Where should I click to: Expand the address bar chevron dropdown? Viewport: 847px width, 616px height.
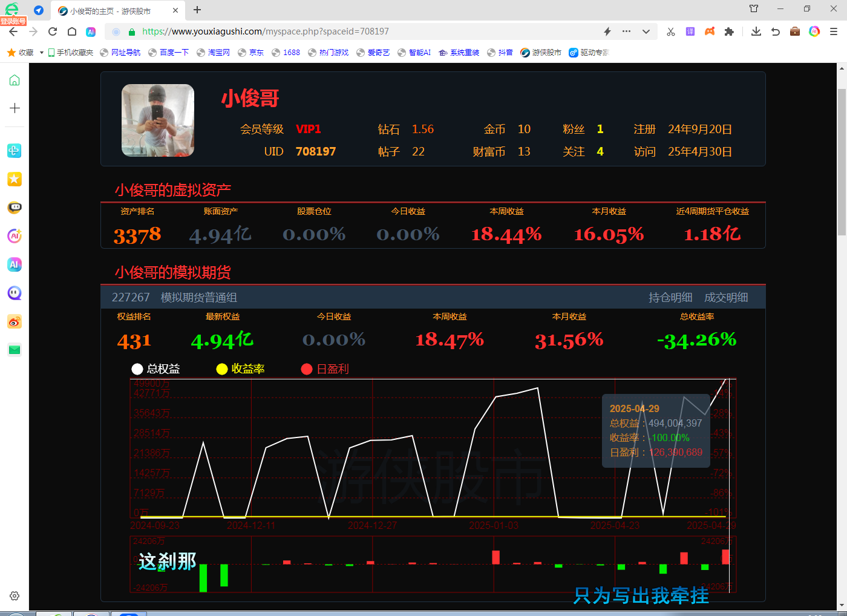click(646, 31)
